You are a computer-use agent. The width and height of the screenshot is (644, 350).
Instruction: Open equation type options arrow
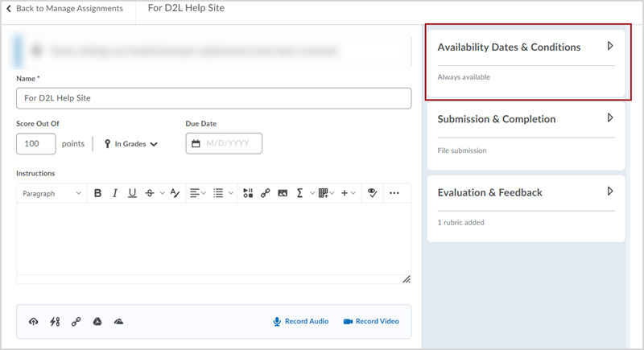tap(312, 193)
